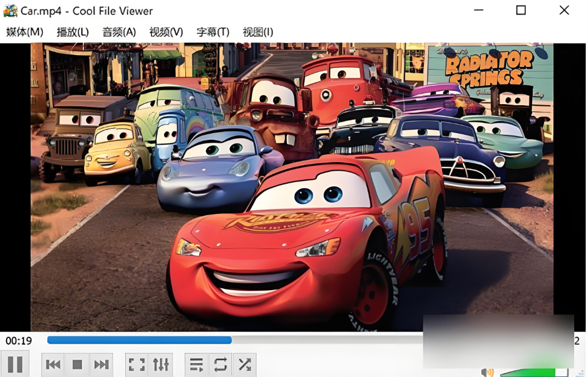Stop the video playback

tap(77, 364)
